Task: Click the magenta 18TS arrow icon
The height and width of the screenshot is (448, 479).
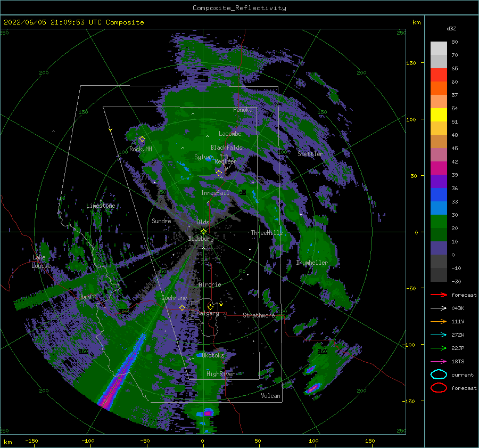Action: [439, 362]
